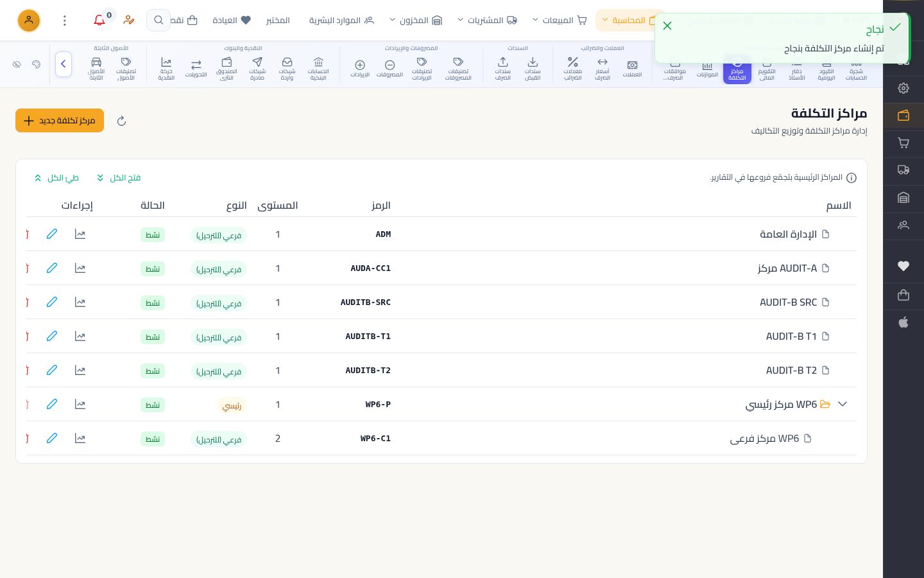Toggle the eye-slash visibility icon in ribbon
Viewport: 924px width, 578px height.
click(17, 64)
